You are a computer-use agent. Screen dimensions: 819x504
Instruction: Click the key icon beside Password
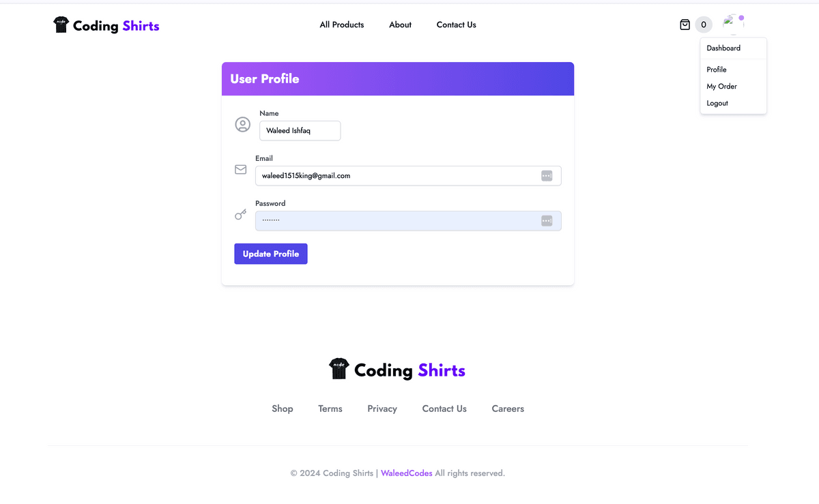coord(240,214)
